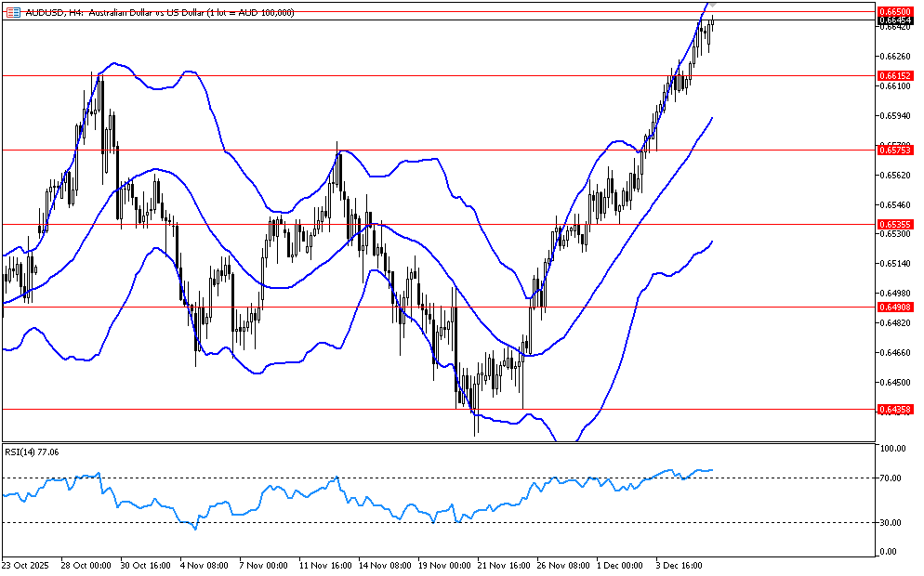Screen dimensions: 924x576
Task: Select the red 0.65355 price label
Action: point(893,224)
